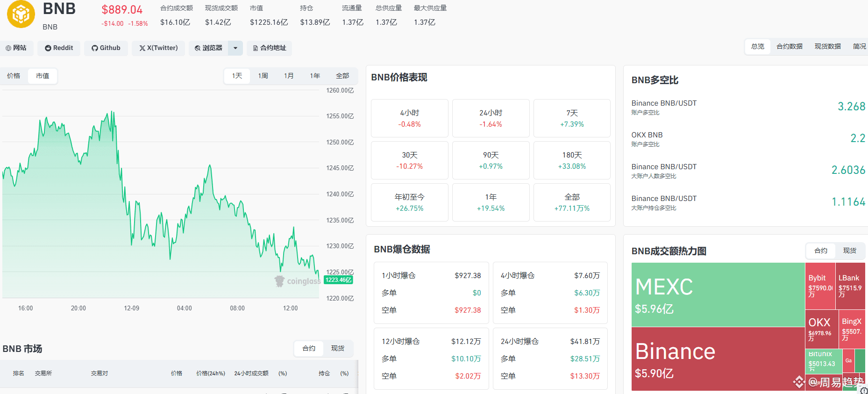The image size is (868, 394).
Task: Click the 排名 column header
Action: tap(19, 373)
